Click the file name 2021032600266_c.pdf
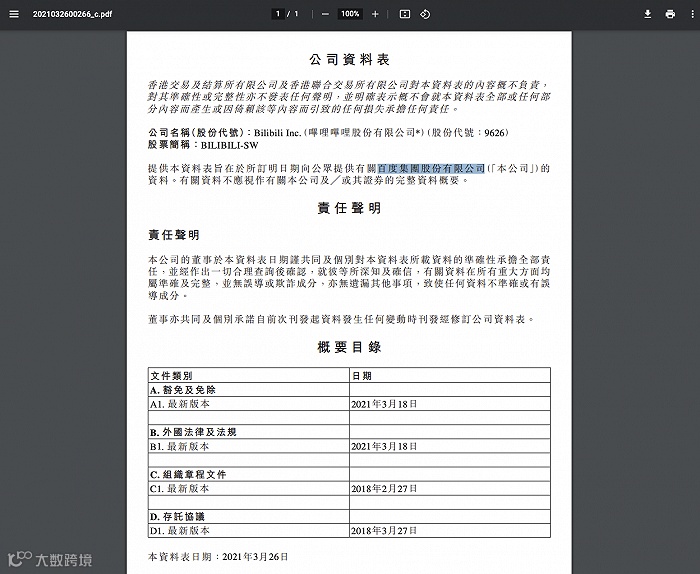Image resolution: width=700 pixels, height=574 pixels. tap(72, 14)
